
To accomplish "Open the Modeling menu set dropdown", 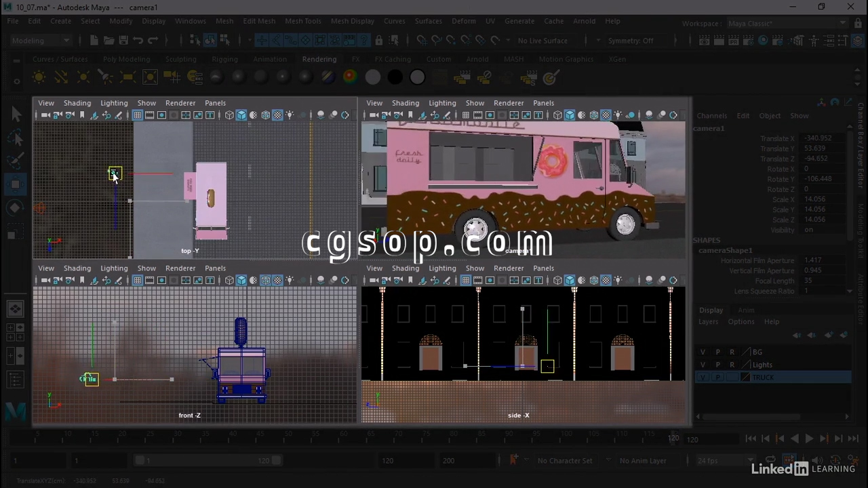I will point(41,41).
